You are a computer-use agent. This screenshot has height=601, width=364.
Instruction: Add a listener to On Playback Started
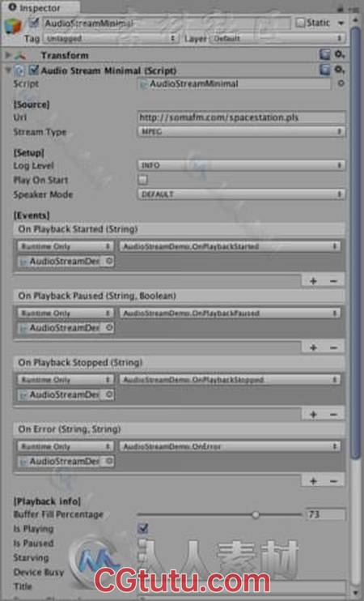(313, 281)
